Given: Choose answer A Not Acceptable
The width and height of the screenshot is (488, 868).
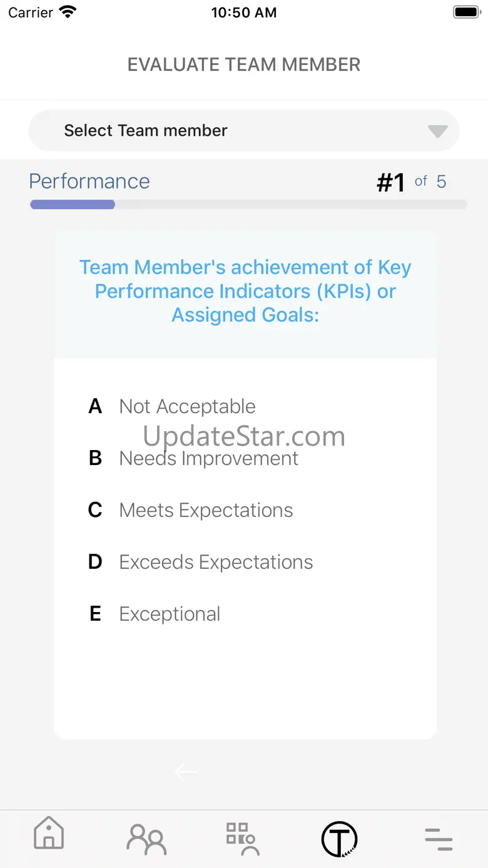Looking at the screenshot, I should pyautogui.click(x=172, y=407).
